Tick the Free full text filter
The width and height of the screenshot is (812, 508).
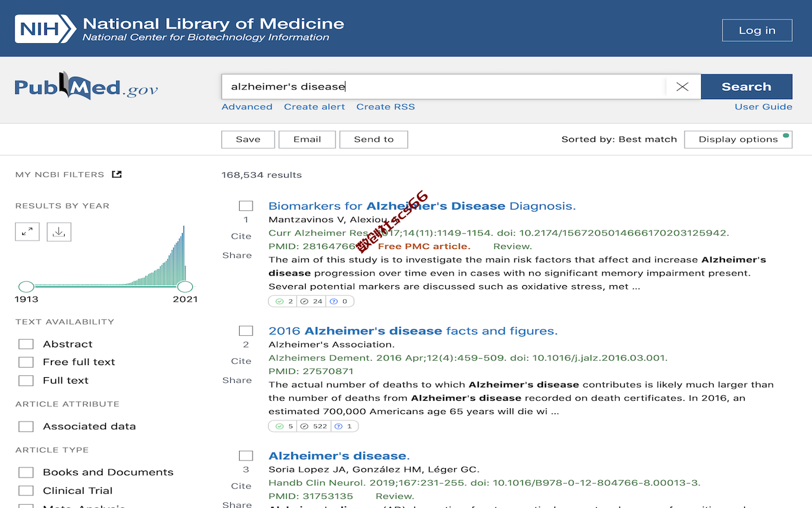[x=26, y=362]
